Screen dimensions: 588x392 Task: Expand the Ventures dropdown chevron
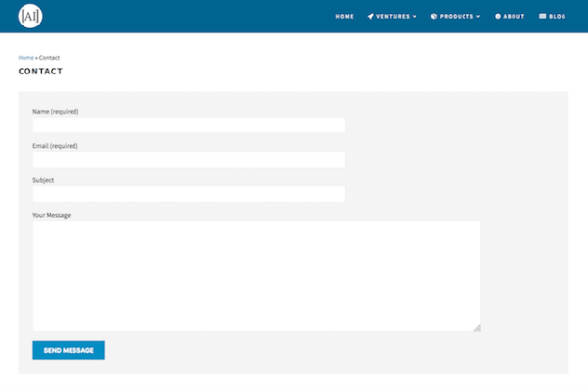(415, 17)
